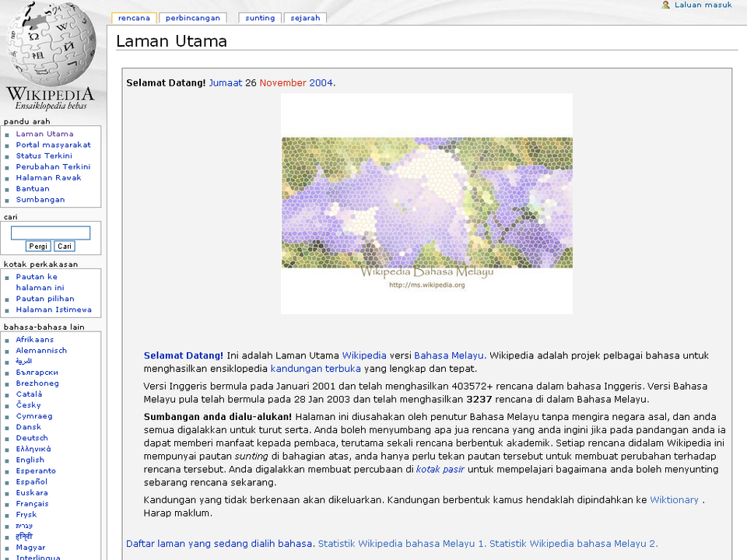
Task: Open Status Terkini link
Action: pyautogui.click(x=44, y=156)
